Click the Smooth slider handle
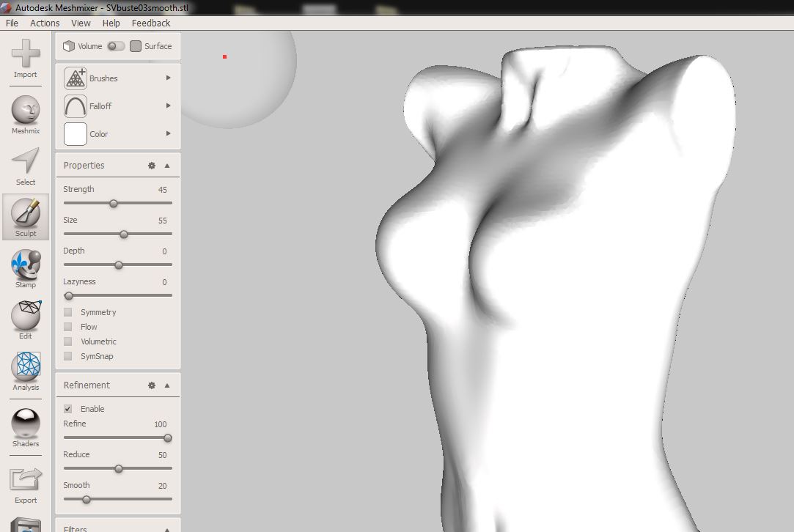This screenshot has width=794, height=532. click(x=87, y=500)
